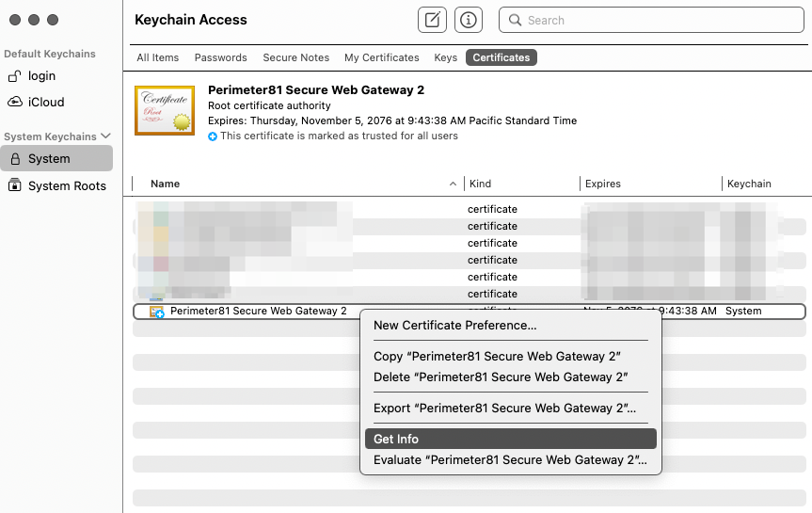Click the System keychain lock icon
Viewport: 812px width, 513px height.
click(x=16, y=158)
